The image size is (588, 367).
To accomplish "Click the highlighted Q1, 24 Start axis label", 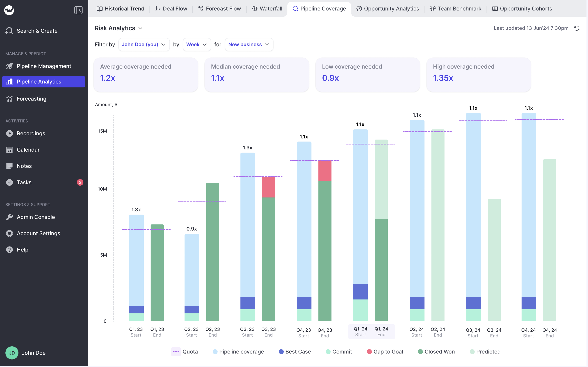I will [360, 332].
